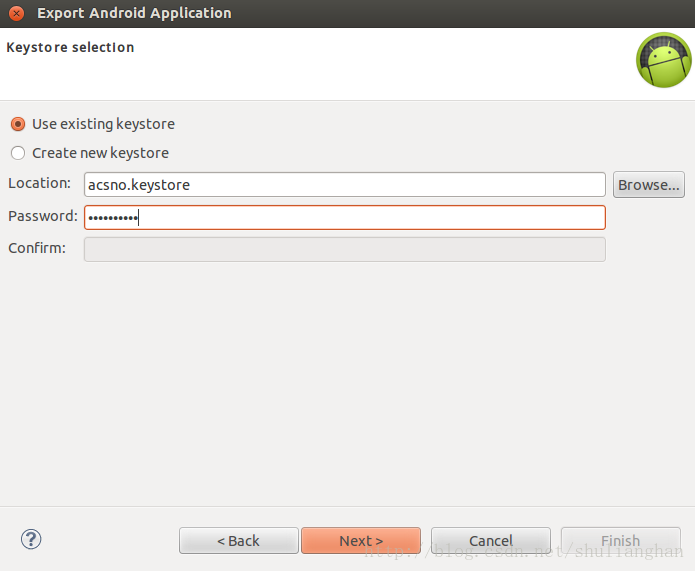
Task: Place cursor in the Password field
Action: (345, 218)
